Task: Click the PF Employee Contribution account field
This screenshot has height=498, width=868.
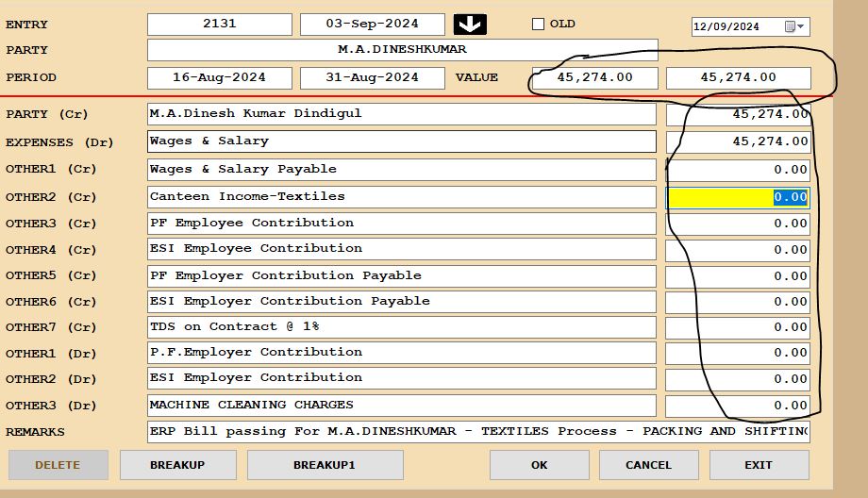Action: coord(402,224)
